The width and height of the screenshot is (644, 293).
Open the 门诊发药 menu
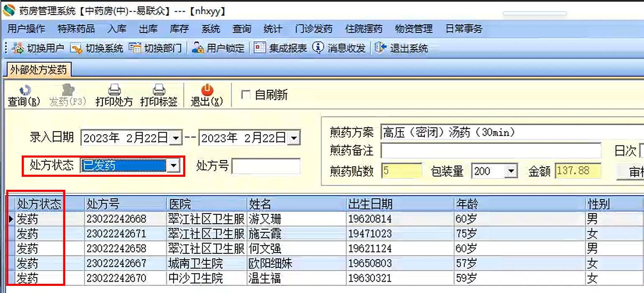click(x=314, y=29)
